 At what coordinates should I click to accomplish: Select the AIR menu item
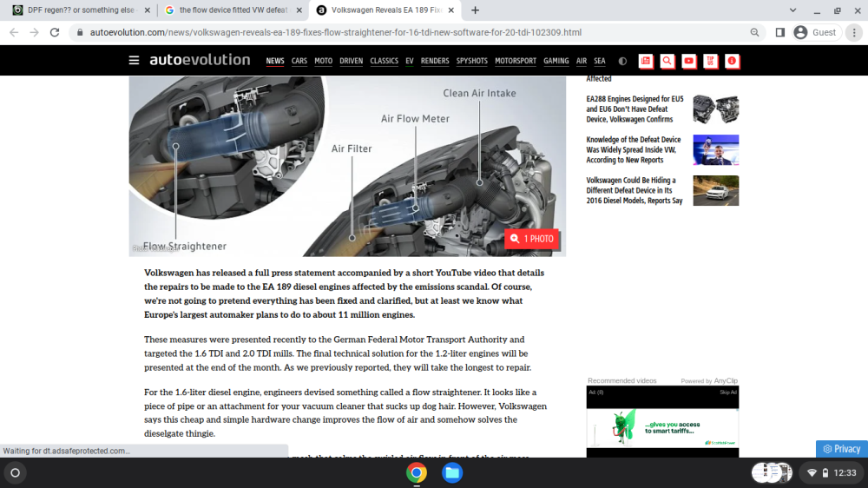click(582, 61)
